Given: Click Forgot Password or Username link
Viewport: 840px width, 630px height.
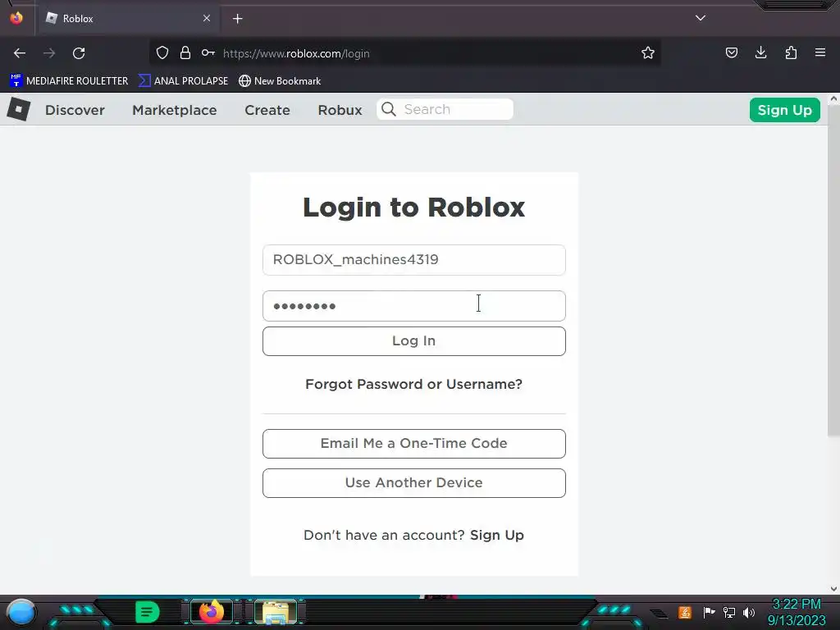Looking at the screenshot, I should coord(413,384).
